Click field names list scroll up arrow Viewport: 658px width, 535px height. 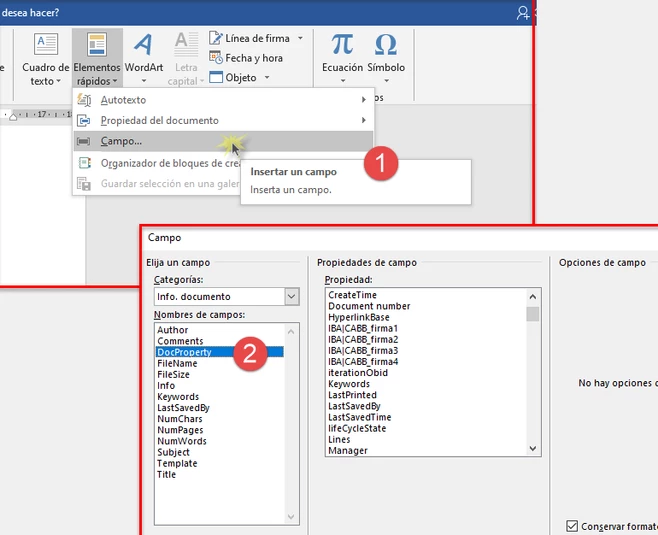pos(291,332)
